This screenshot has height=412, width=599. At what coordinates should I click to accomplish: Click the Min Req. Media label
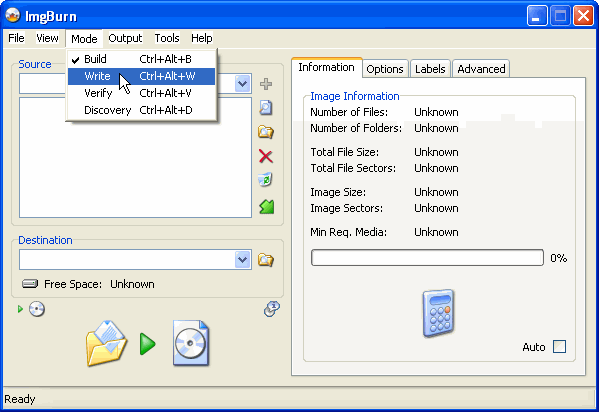point(348,232)
